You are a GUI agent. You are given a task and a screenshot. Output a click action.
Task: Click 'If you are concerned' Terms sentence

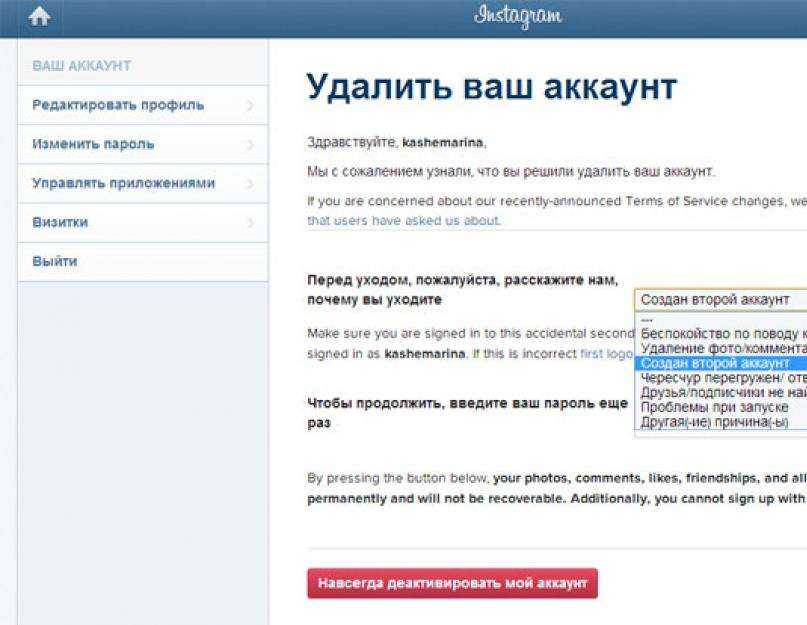click(557, 201)
